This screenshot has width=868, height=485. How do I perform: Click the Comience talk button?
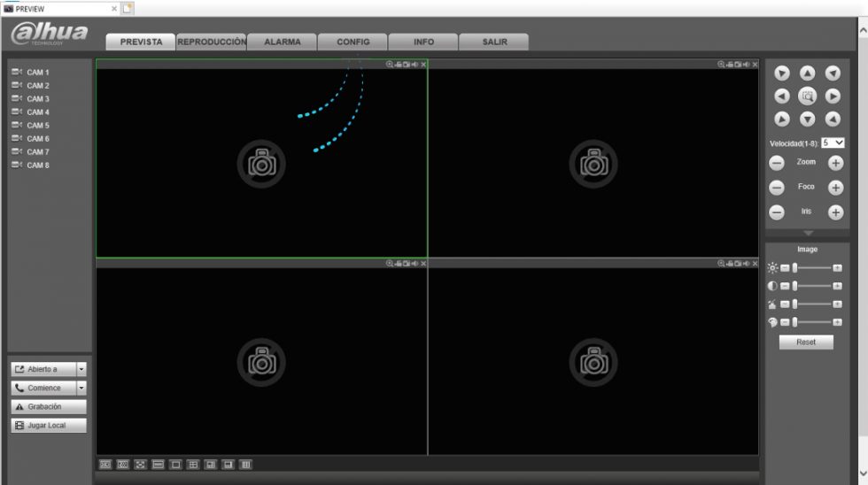click(43, 389)
